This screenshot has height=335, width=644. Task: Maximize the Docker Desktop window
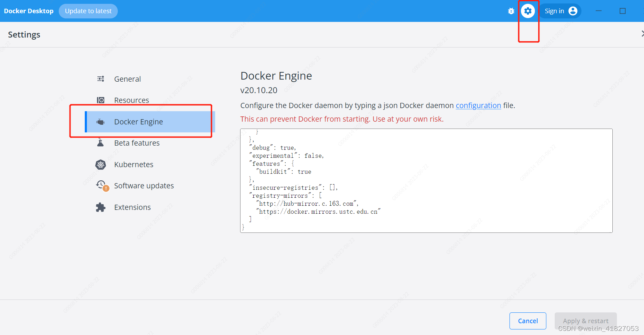coord(622,11)
